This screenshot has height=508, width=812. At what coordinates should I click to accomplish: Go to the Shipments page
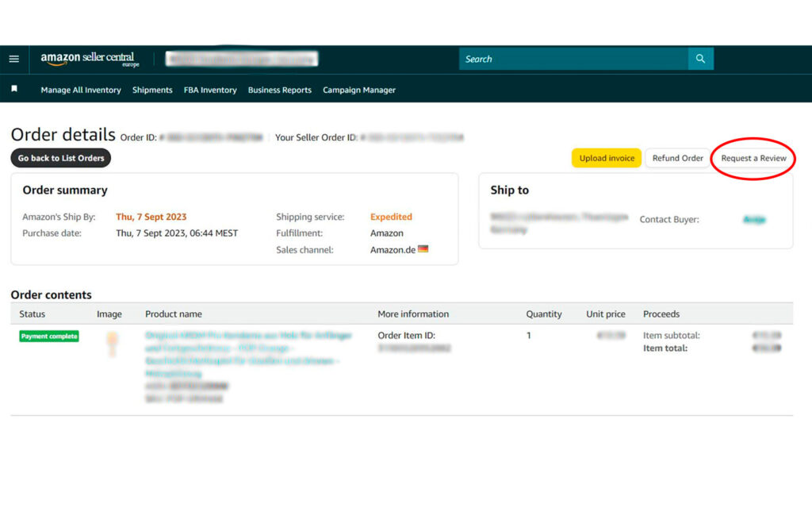(152, 90)
